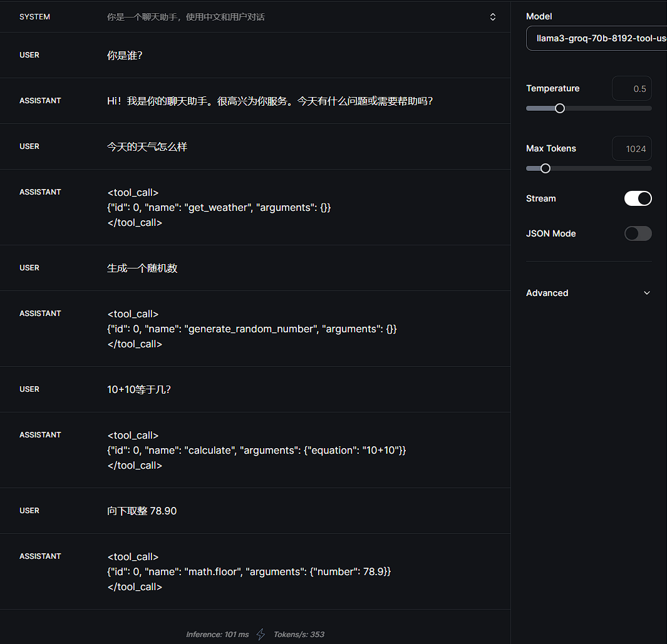This screenshot has height=644, width=667.
Task: Enable the JSON Mode toggle
Action: pos(638,233)
